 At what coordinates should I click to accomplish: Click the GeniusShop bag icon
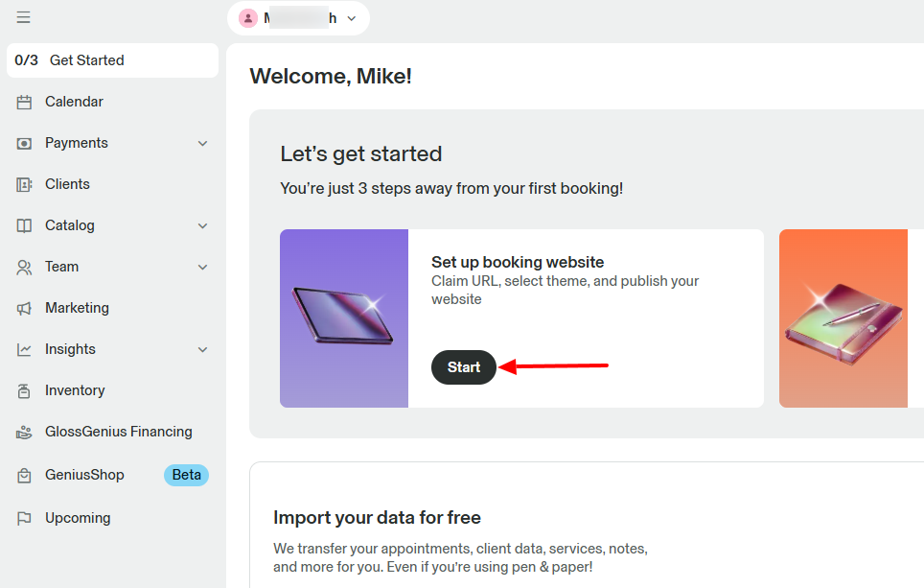[x=24, y=475]
